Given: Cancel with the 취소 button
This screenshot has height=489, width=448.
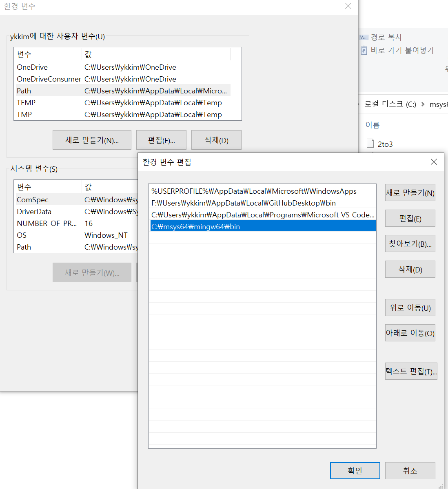Looking at the screenshot, I should click(x=410, y=471).
